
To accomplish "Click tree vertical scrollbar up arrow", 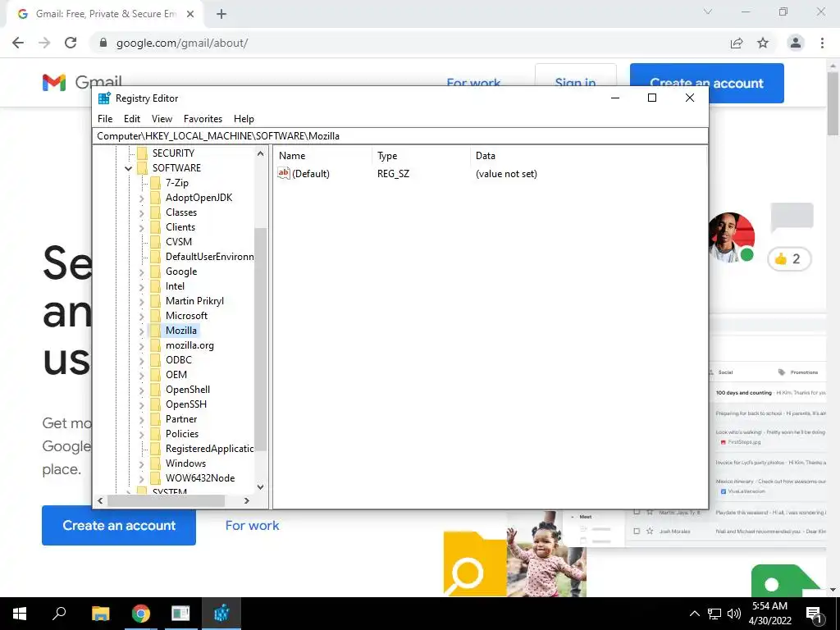I will [260, 153].
